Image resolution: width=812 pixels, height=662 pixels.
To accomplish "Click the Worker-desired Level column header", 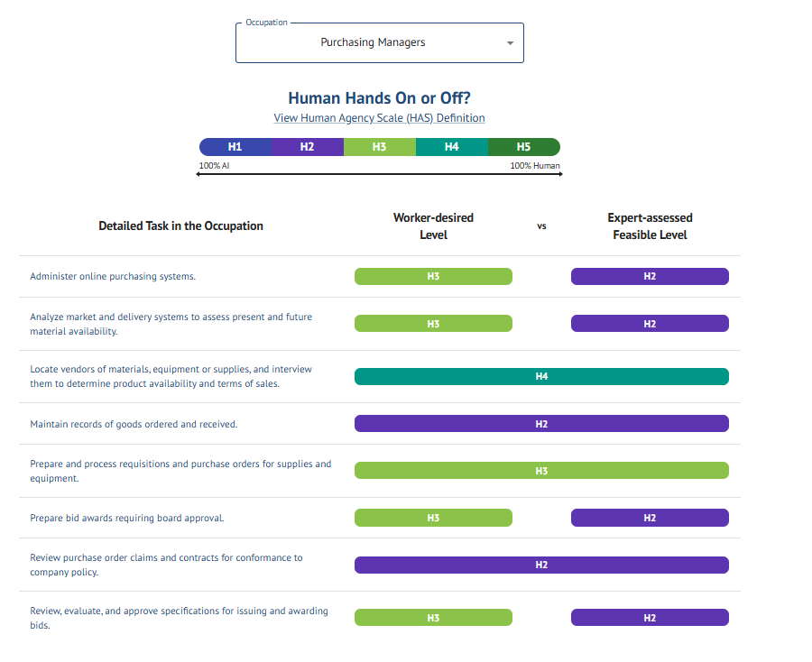I will [433, 226].
